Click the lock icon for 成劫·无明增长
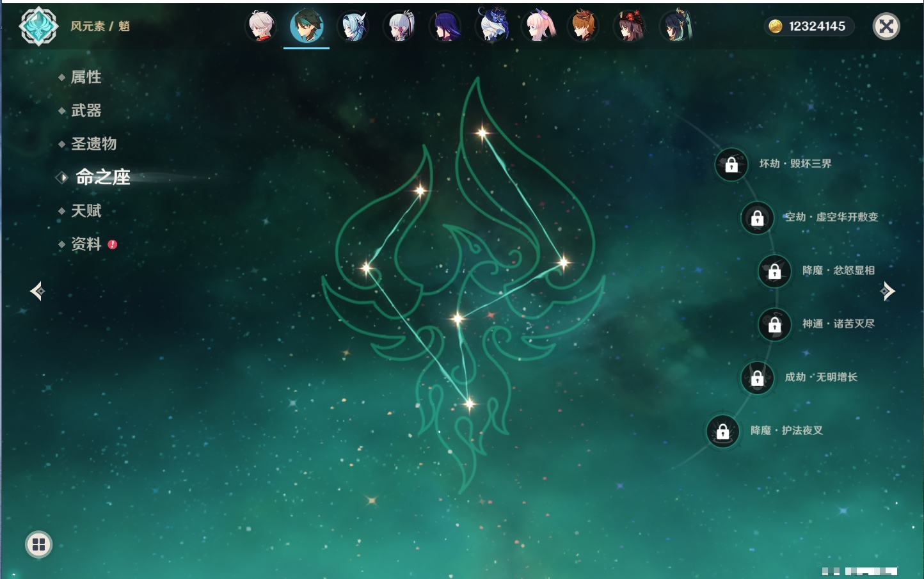924x579 pixels. point(758,378)
